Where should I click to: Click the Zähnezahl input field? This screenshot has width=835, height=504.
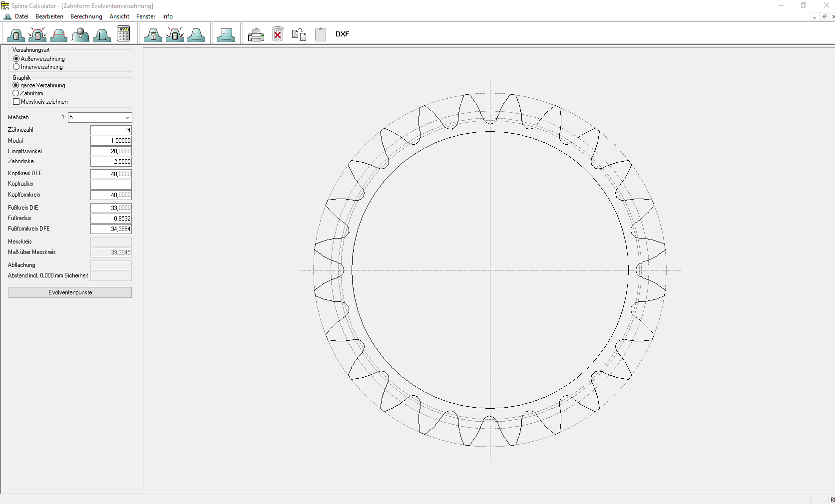111,130
